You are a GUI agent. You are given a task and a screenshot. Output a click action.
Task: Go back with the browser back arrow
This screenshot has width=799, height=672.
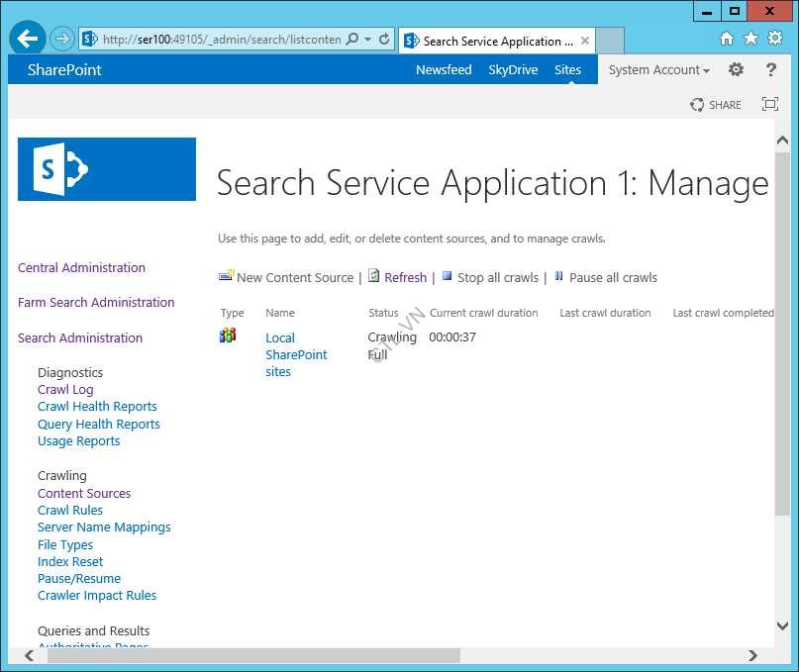point(27,39)
